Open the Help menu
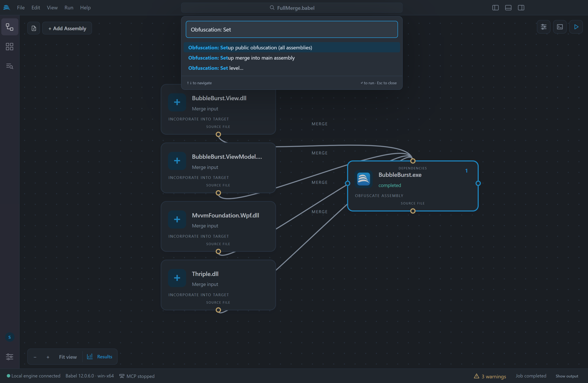Image resolution: width=588 pixels, height=383 pixels. (85, 8)
